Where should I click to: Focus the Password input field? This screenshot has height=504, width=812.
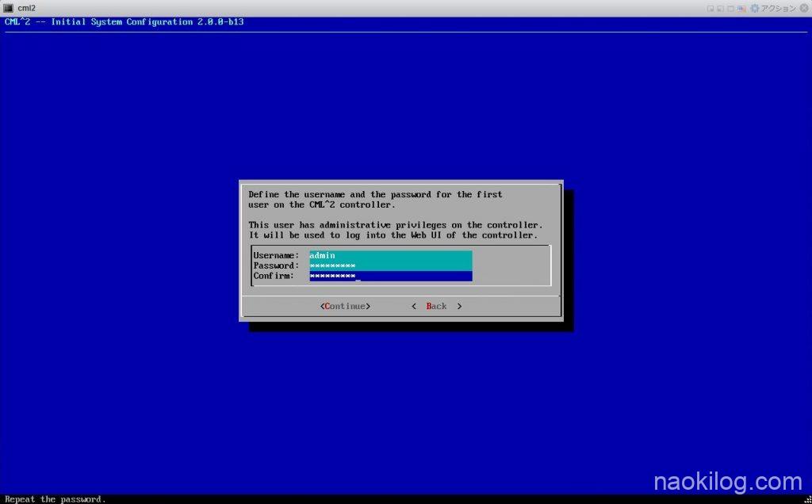[x=390, y=266]
